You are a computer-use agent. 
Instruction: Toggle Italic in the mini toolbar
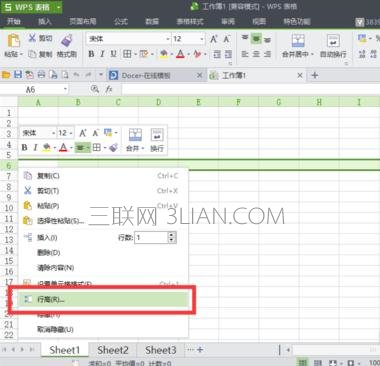click(35, 147)
